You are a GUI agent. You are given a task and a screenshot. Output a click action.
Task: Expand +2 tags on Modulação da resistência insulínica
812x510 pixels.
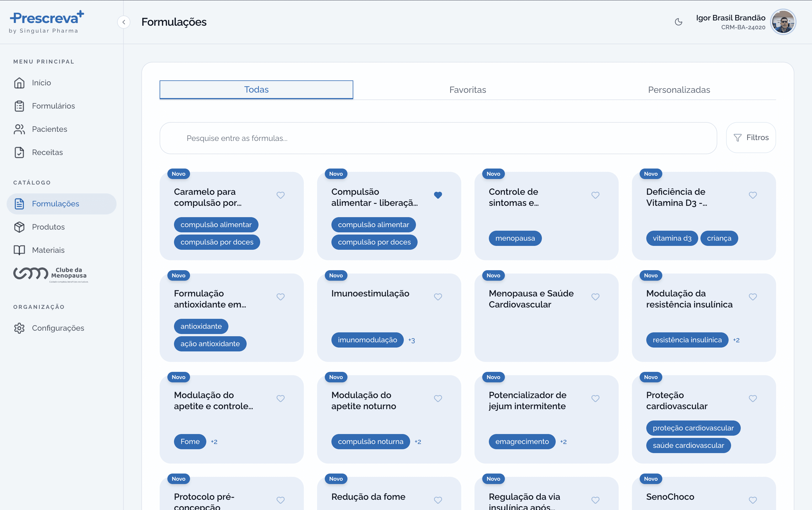click(x=736, y=340)
